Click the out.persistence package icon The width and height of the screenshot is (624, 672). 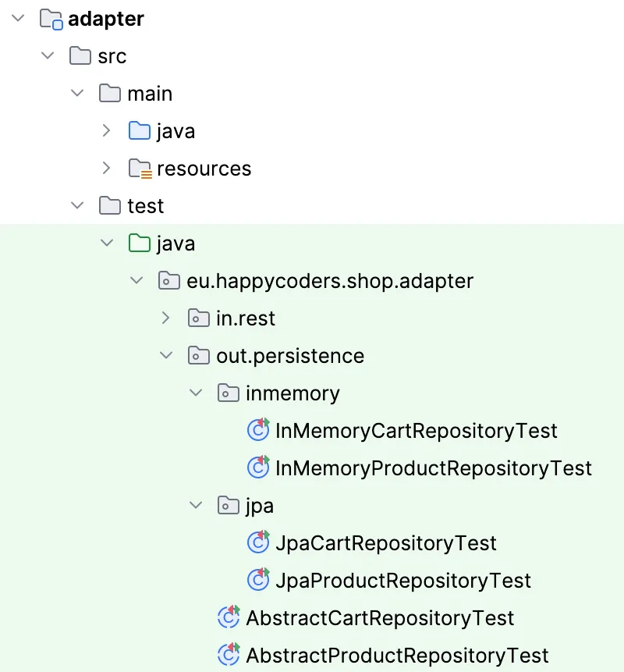[198, 355]
